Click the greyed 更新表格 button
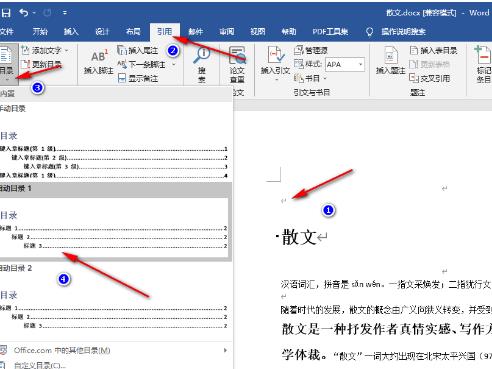Image resolution: width=492 pixels, height=369 pixels. (x=429, y=64)
